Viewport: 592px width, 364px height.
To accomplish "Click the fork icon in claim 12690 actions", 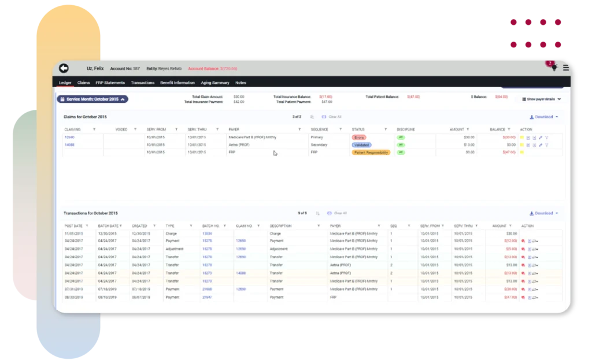I will [547, 138].
